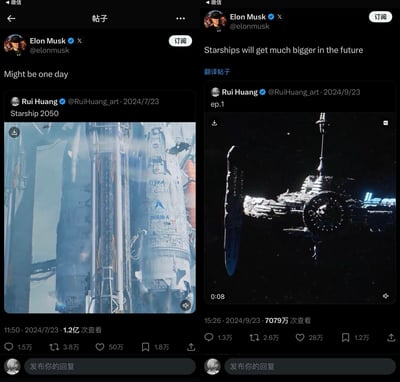400x382 pixels.
Task: Click the subscribe button on right post
Action: (380, 17)
